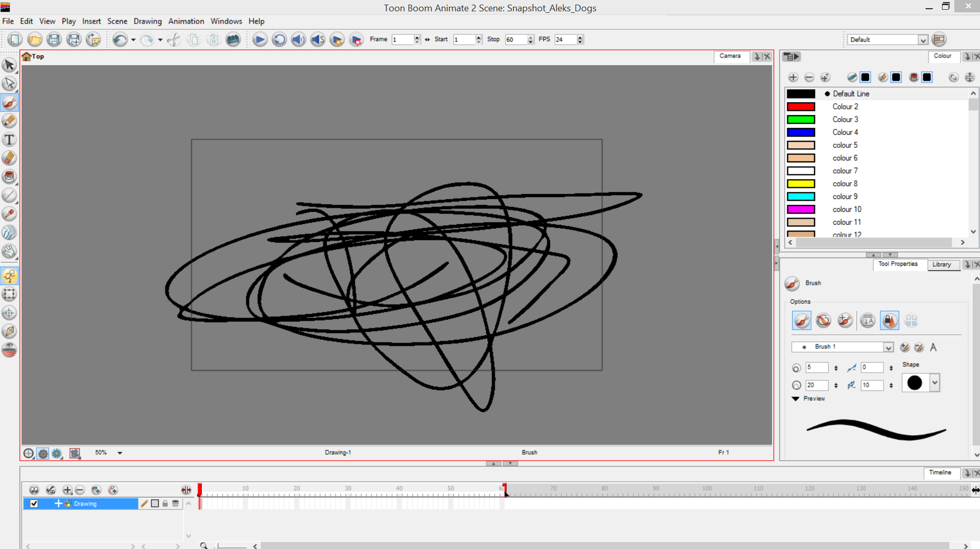Click the Save icon in top toolbar

pyautogui.click(x=54, y=40)
